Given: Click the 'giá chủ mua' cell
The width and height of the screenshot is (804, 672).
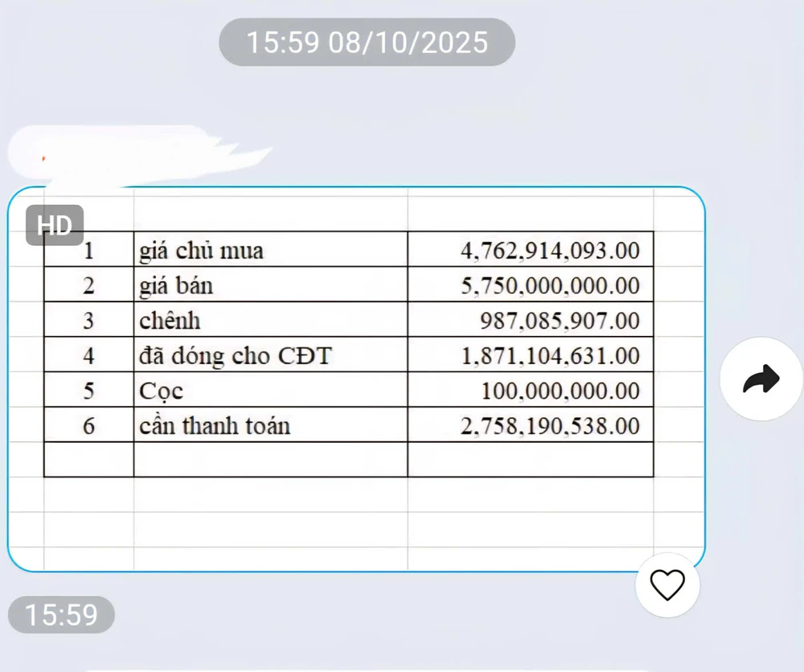Looking at the screenshot, I should [201, 251].
